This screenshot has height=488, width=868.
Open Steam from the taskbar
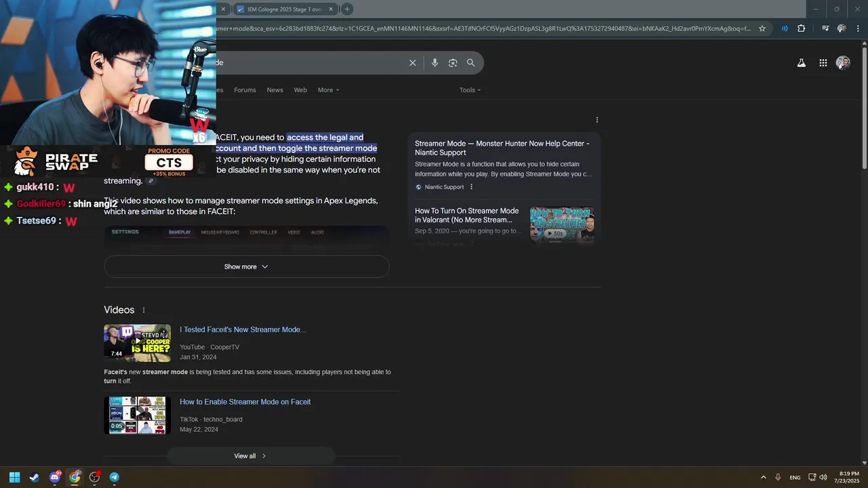(x=34, y=477)
